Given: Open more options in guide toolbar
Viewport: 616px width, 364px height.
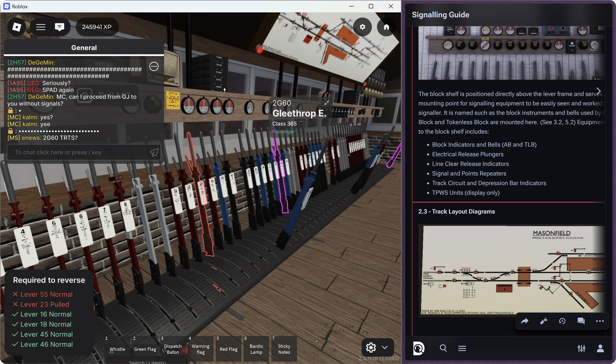Looking at the screenshot, I should click(x=600, y=321).
